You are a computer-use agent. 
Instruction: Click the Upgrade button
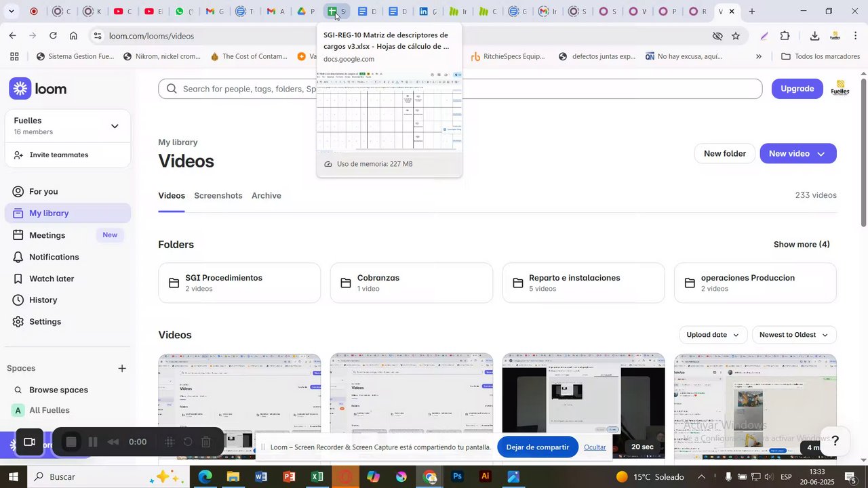pyautogui.click(x=797, y=89)
